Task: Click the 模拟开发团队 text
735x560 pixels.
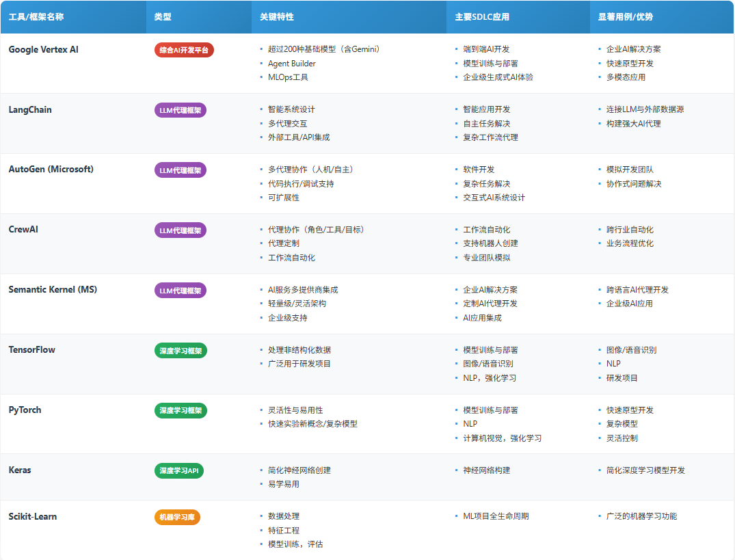Action: (x=630, y=170)
